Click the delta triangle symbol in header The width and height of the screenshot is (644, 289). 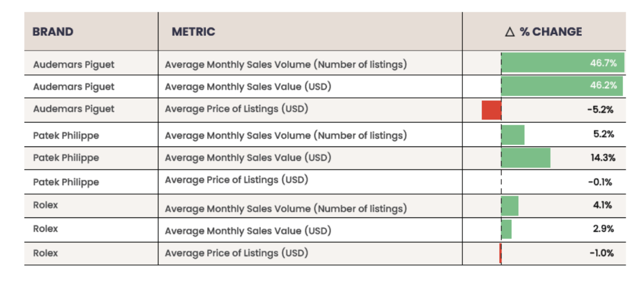pos(510,32)
